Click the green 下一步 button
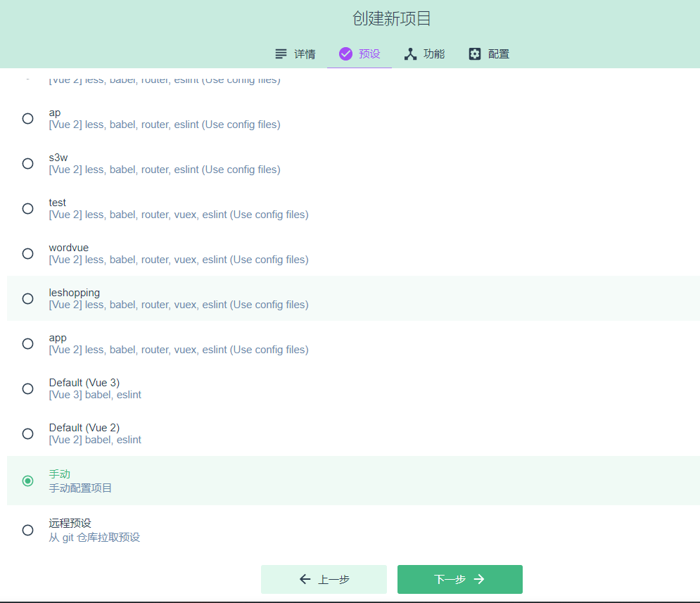The width and height of the screenshot is (700, 603). (459, 579)
